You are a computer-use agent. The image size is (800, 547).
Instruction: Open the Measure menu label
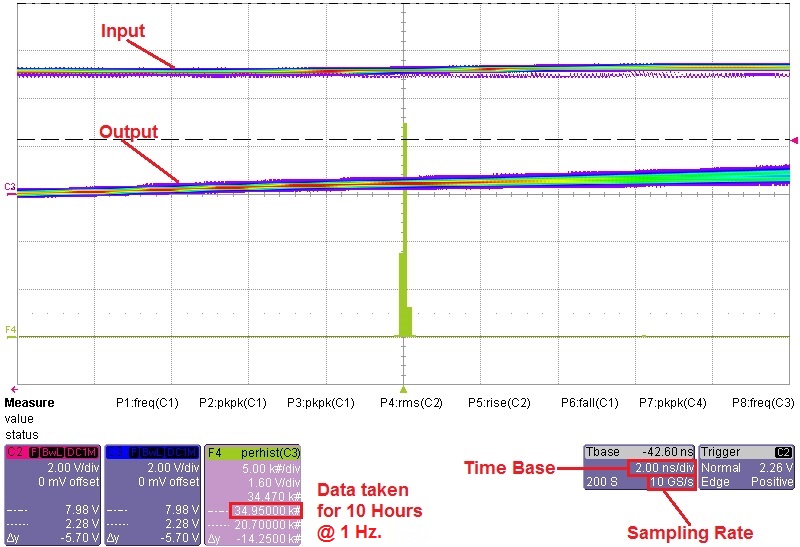pyautogui.click(x=29, y=403)
